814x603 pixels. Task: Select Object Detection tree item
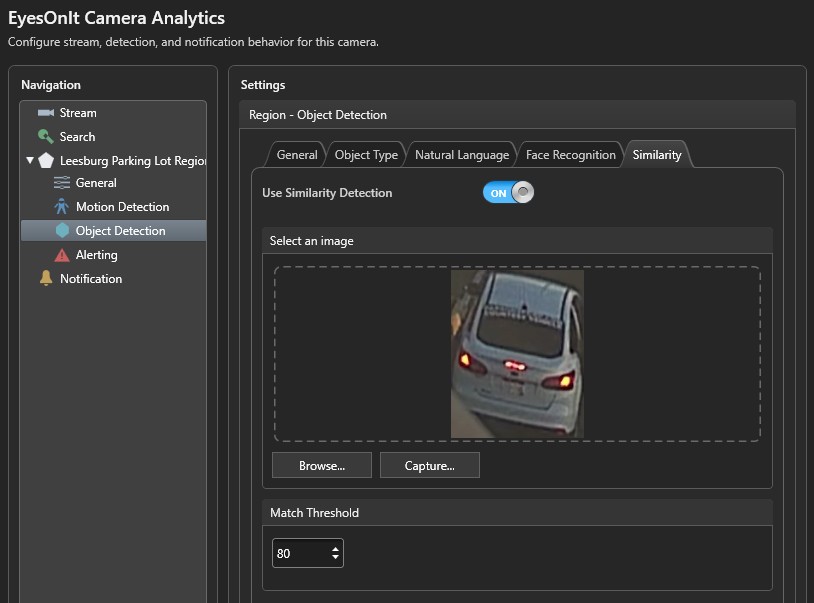tap(114, 230)
